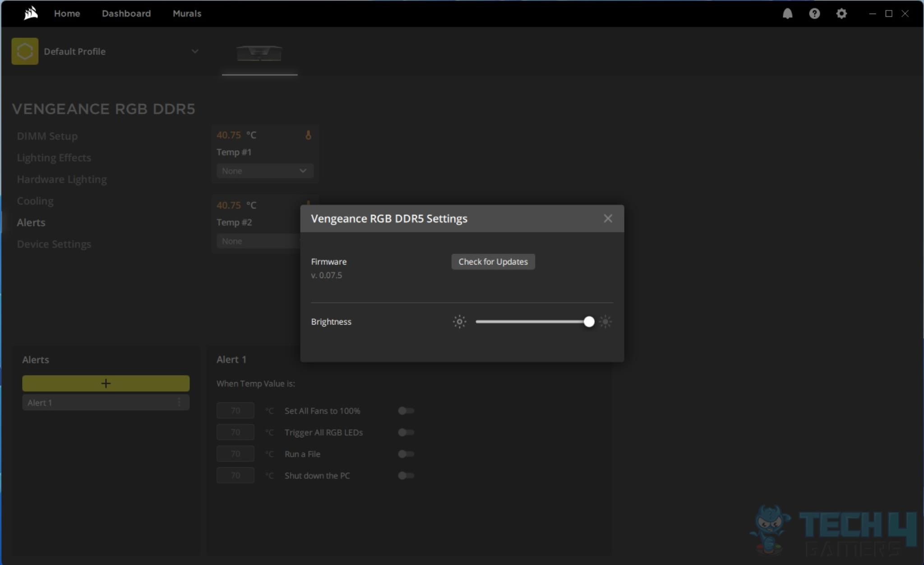
Task: Click the Brightness slider track middle
Action: (x=532, y=322)
